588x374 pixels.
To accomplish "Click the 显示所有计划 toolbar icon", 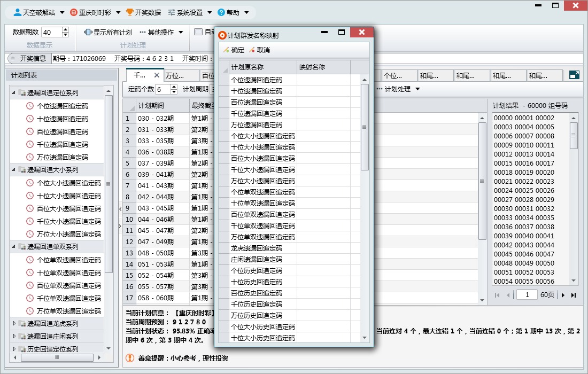I will [x=88, y=33].
